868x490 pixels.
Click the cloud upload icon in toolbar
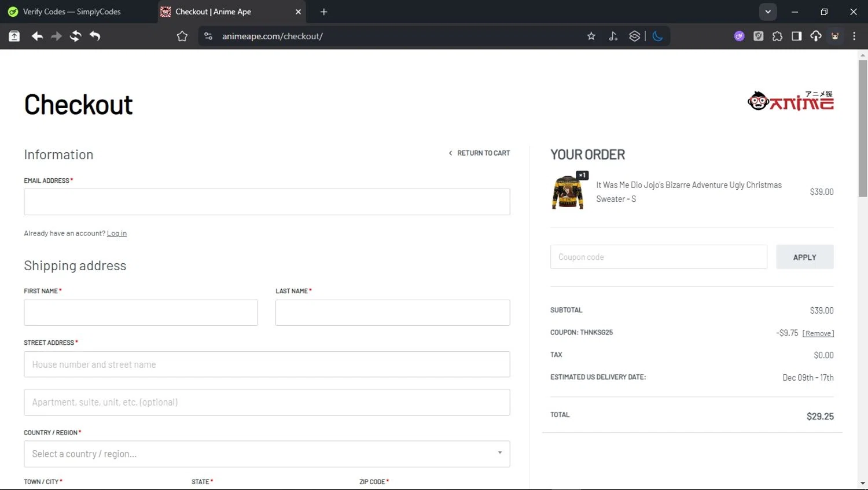click(816, 36)
